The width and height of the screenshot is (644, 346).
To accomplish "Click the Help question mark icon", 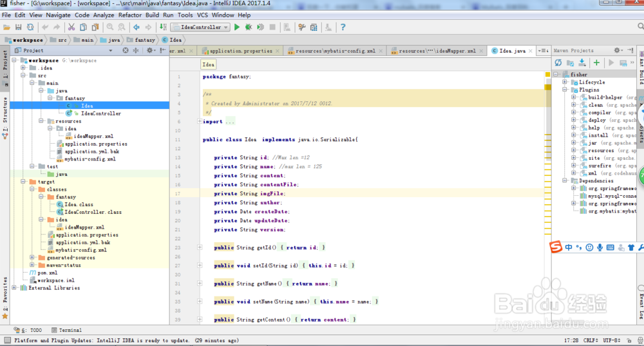I will 343,28.
